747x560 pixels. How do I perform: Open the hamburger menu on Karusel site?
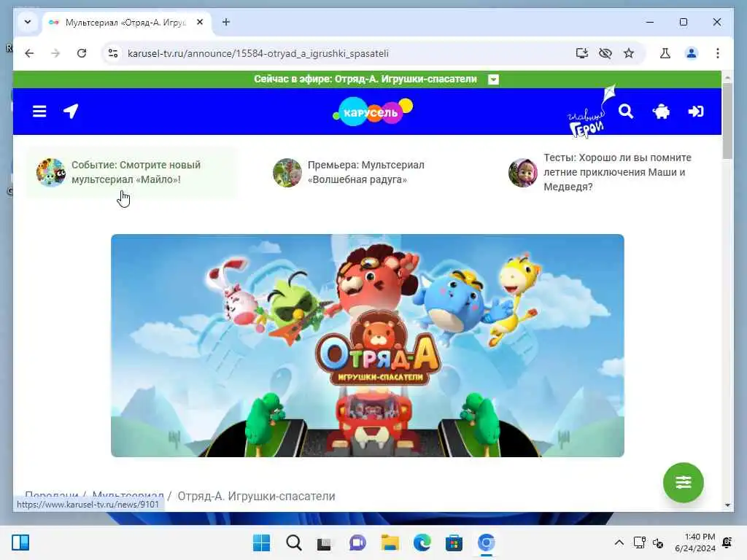pyautogui.click(x=39, y=112)
